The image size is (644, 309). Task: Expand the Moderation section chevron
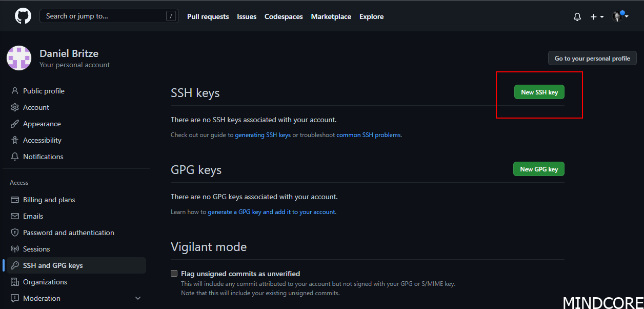[137, 298]
